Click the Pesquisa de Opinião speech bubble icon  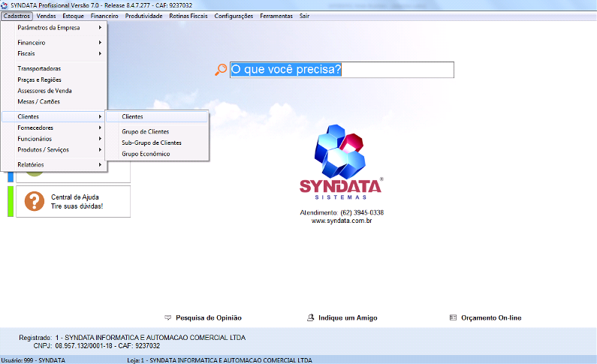tap(167, 317)
